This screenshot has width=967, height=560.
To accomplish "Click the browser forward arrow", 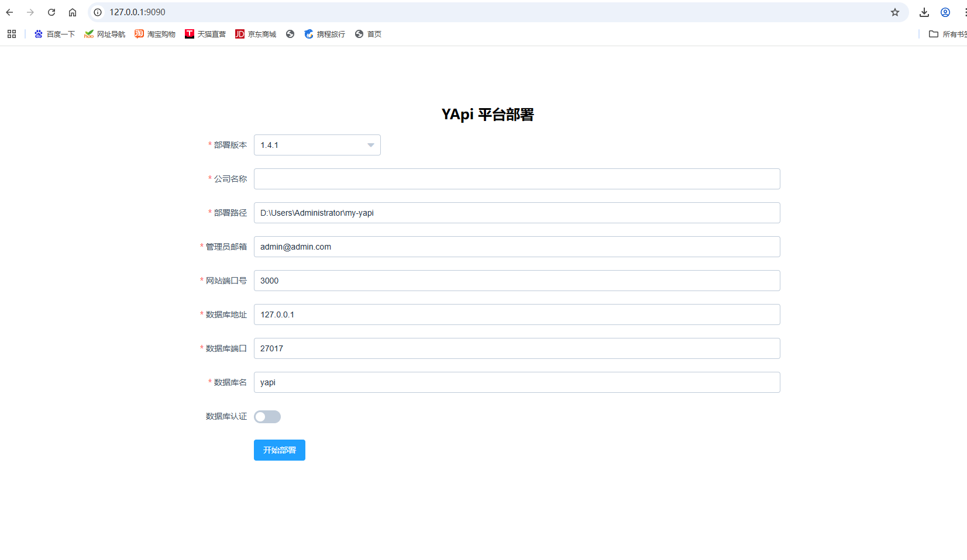I will coord(30,12).
